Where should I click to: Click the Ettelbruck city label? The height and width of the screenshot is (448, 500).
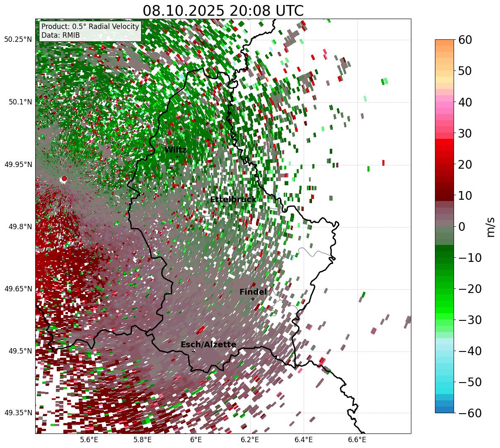click(233, 199)
